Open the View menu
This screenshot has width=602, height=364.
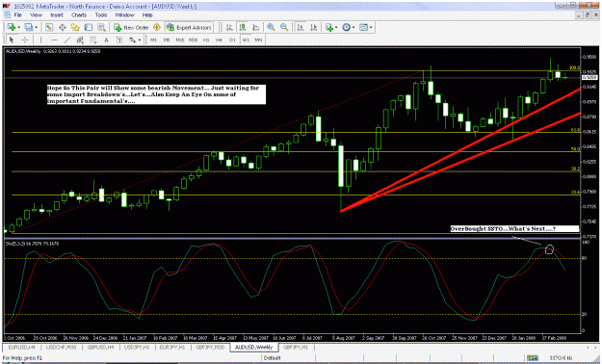click(36, 15)
